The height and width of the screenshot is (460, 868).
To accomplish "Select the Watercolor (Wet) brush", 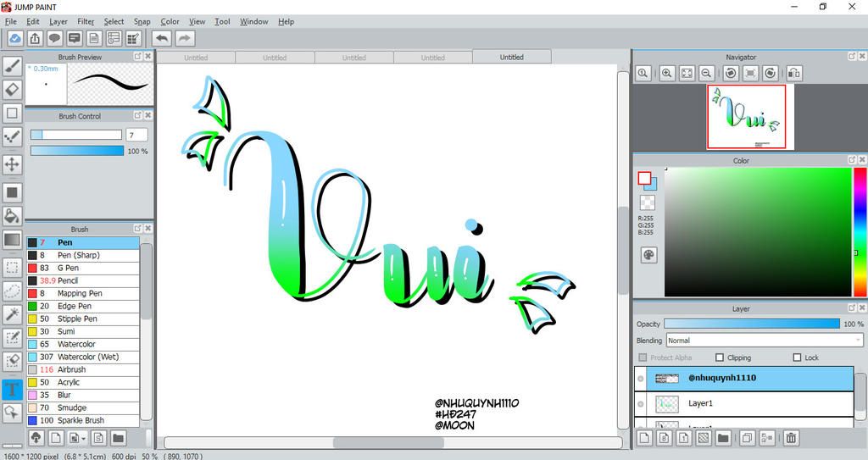I will pos(83,357).
